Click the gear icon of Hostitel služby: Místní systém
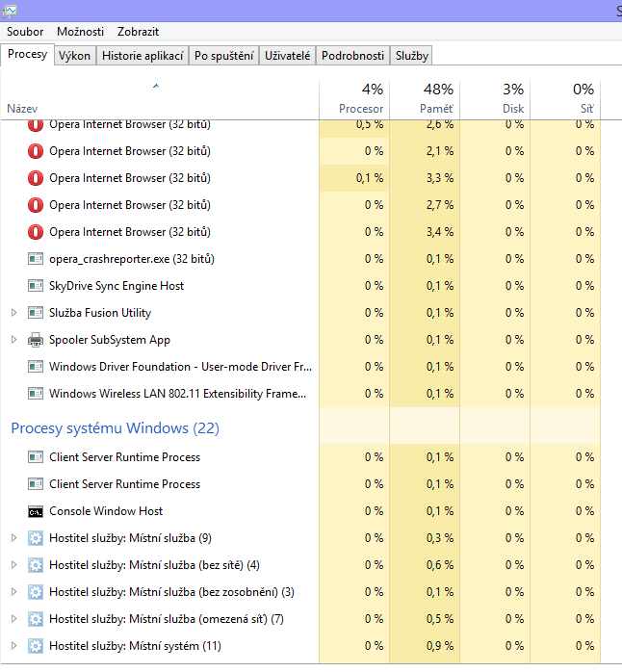Image resolution: width=622 pixels, height=672 pixels. click(x=36, y=646)
